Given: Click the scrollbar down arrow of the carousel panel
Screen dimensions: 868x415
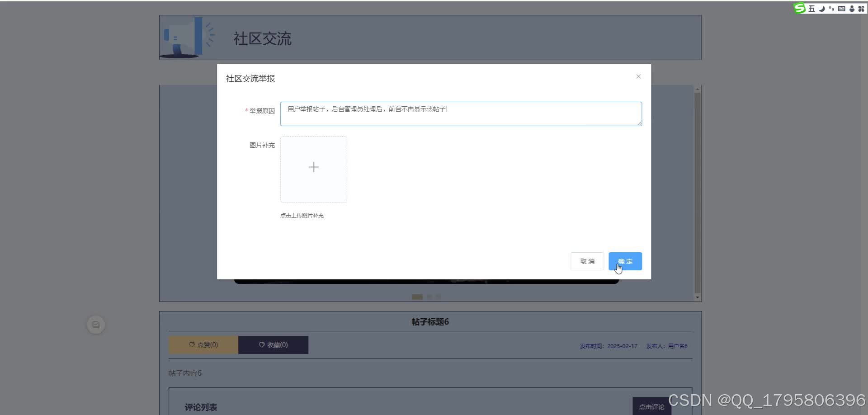Looking at the screenshot, I should 698,297.
